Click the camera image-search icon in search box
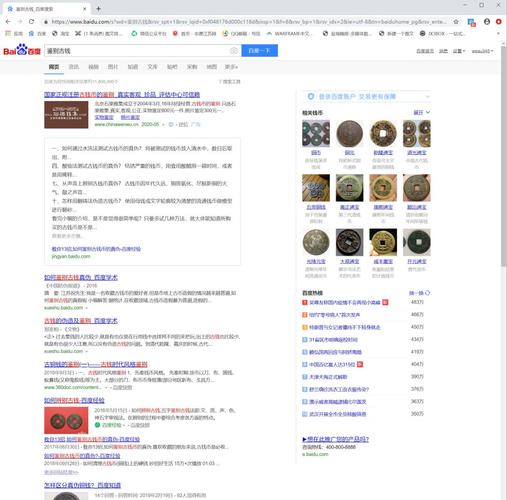 point(234,51)
